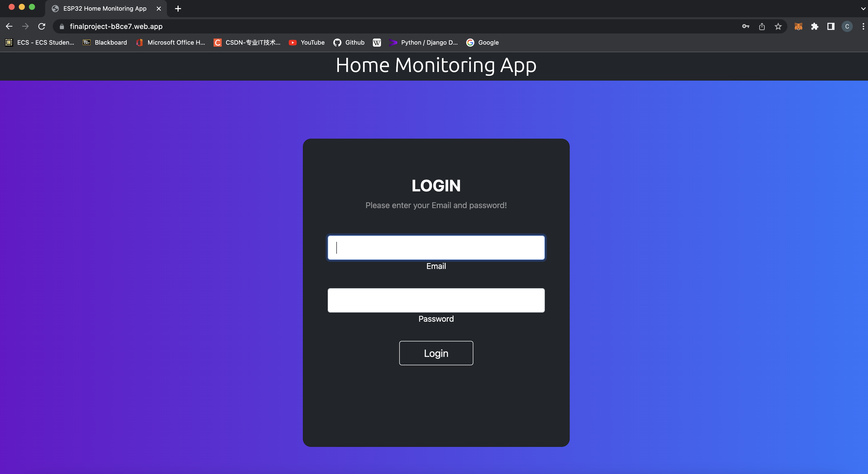Viewport: 868px width, 474px height.
Task: Click the share icon in the toolbar
Action: click(762, 26)
